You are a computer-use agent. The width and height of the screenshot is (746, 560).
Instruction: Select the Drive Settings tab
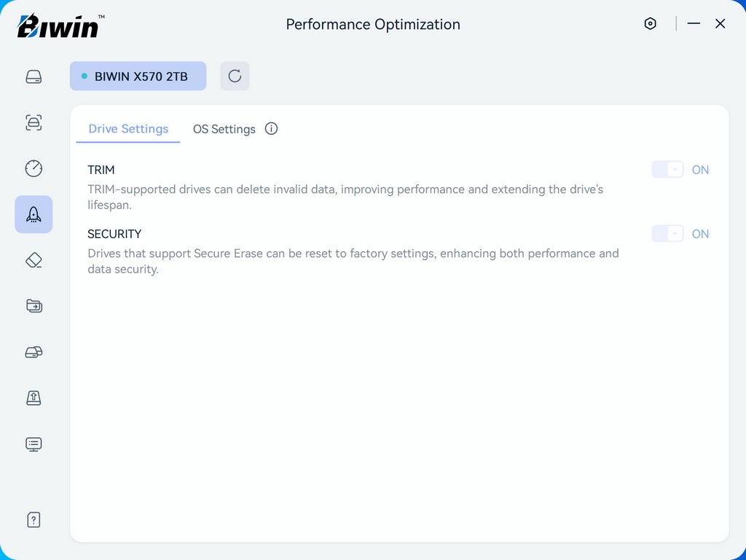[128, 129]
